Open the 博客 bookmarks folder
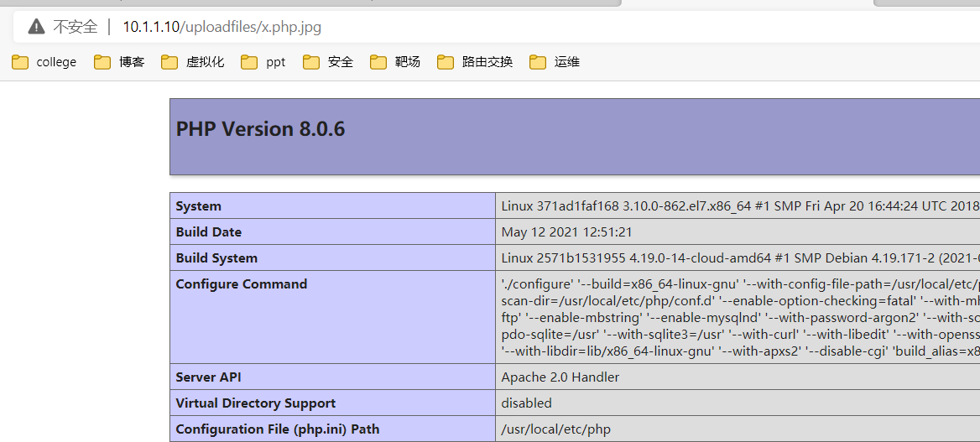This screenshot has height=442, width=980. coord(119,62)
